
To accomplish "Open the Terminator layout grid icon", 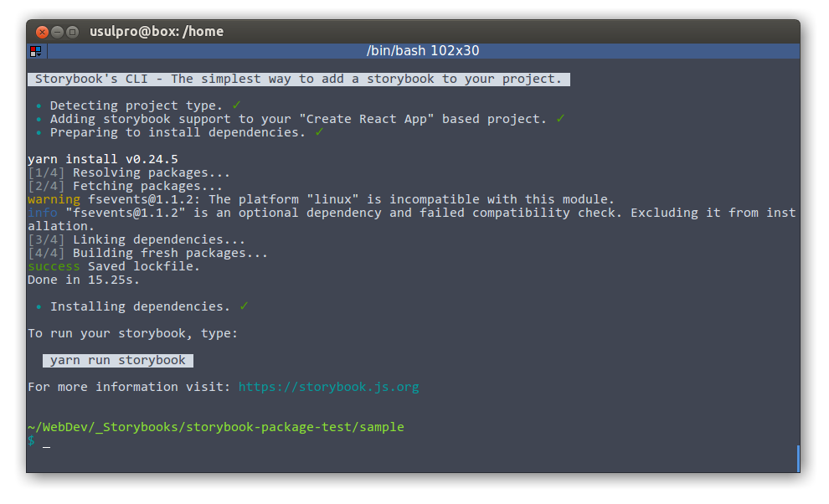I will click(x=35, y=51).
